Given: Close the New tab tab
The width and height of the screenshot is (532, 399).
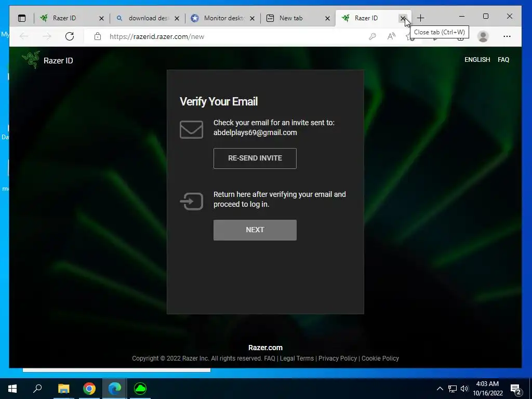Looking at the screenshot, I should [x=327, y=18].
